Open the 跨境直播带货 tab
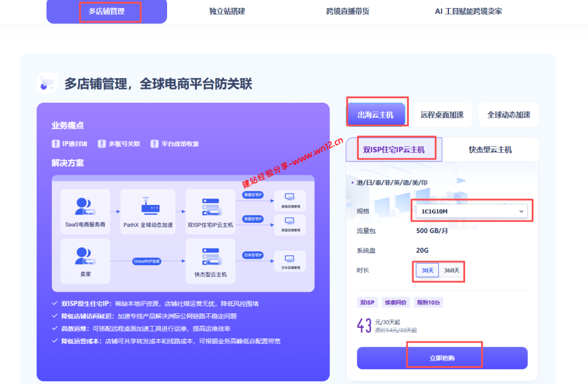Screen dimensions: 588x384 (x=347, y=11)
